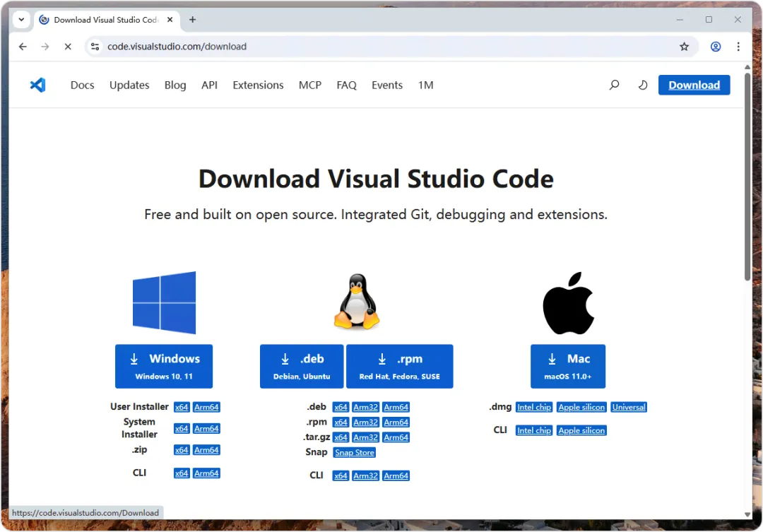Click Mac CLI Intel chip link
The width and height of the screenshot is (763, 532).
click(x=534, y=431)
